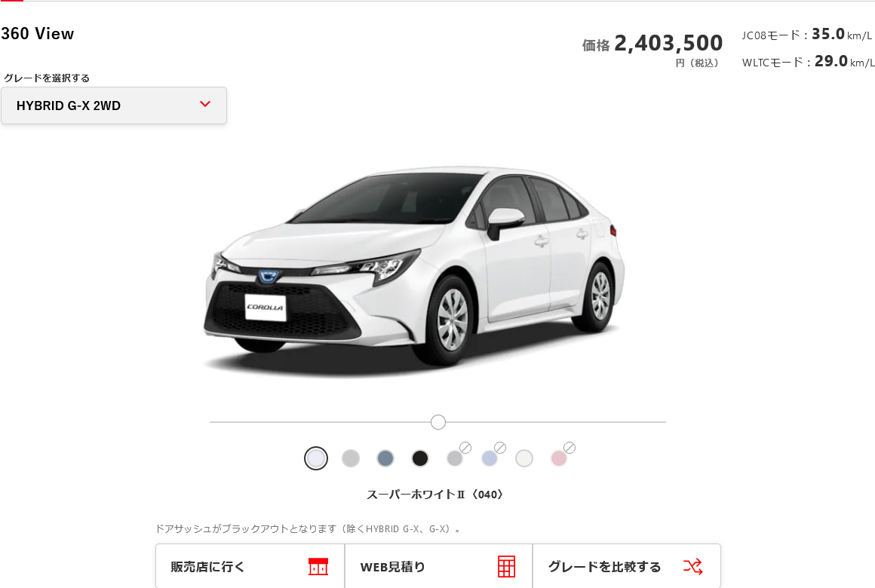Click the WEB見積り button
Viewport: 875px width, 588px height.
[x=438, y=566]
